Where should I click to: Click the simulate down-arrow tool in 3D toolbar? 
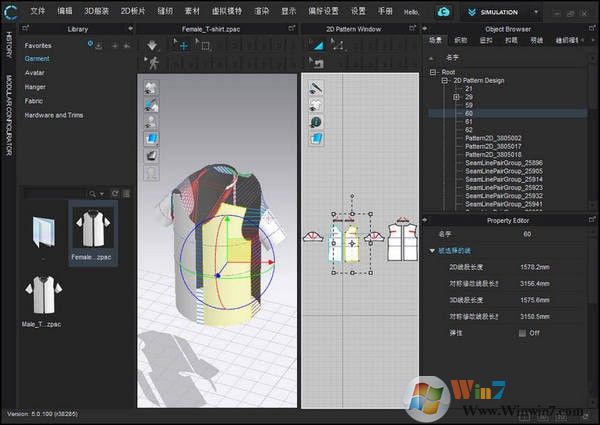pos(152,46)
